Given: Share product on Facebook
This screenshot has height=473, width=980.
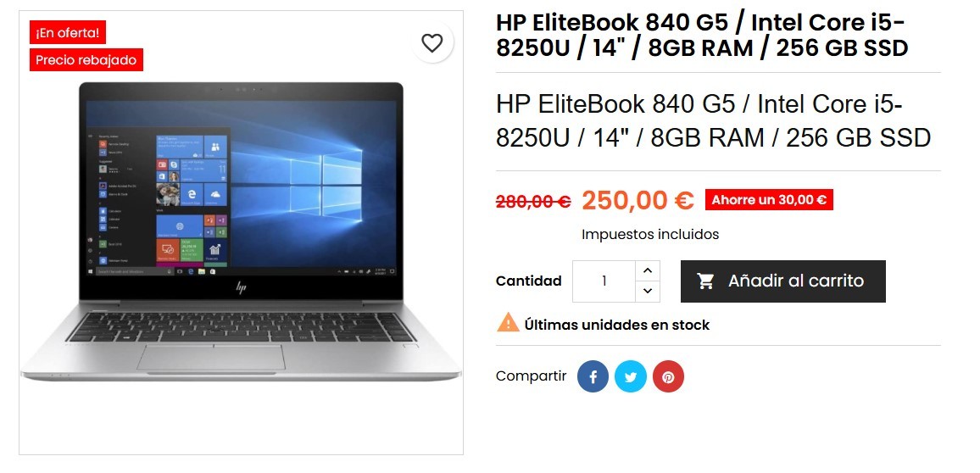Looking at the screenshot, I should point(593,376).
